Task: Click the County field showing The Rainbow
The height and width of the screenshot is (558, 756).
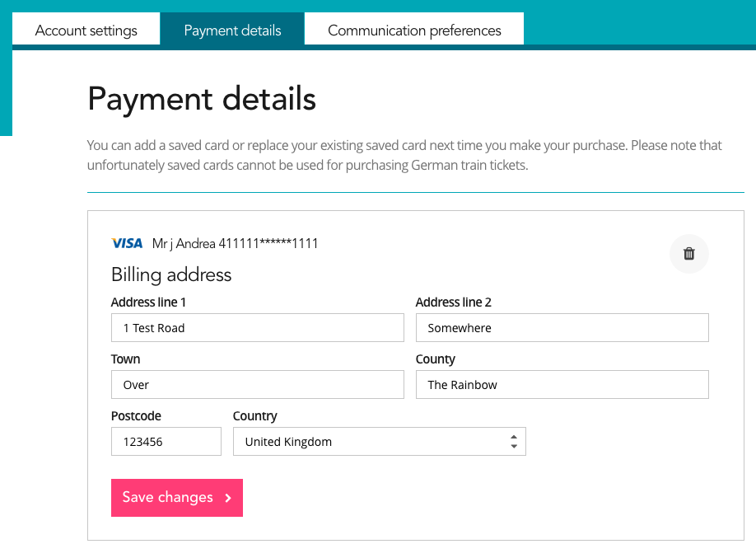Action: pos(562,384)
